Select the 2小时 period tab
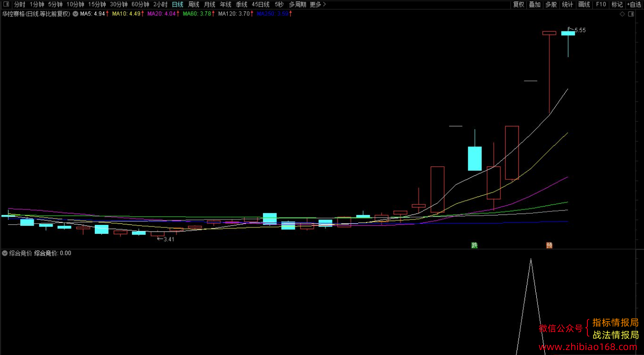 160,4
